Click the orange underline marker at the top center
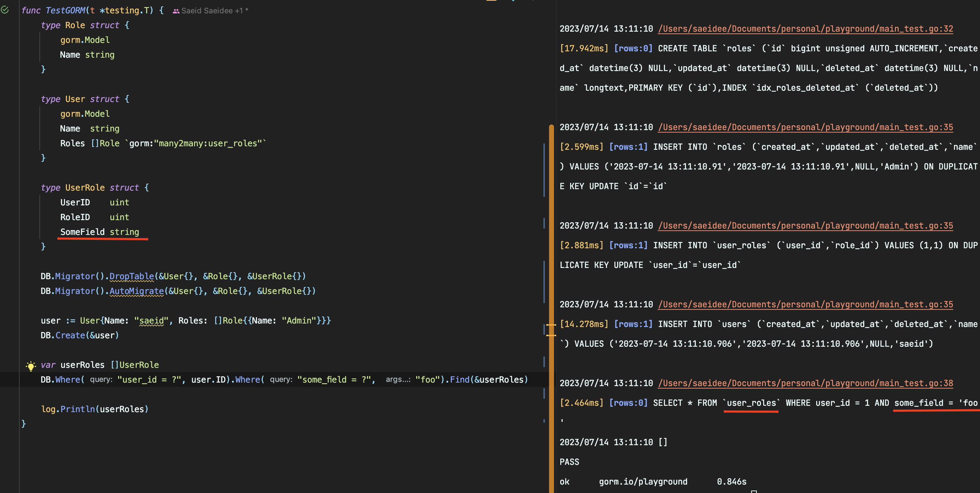 (491, 1)
